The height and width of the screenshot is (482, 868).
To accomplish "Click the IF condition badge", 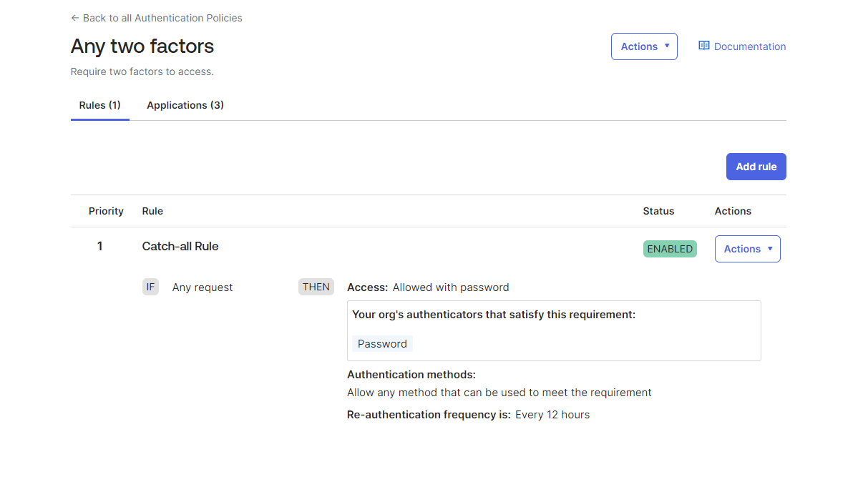I will (x=150, y=287).
